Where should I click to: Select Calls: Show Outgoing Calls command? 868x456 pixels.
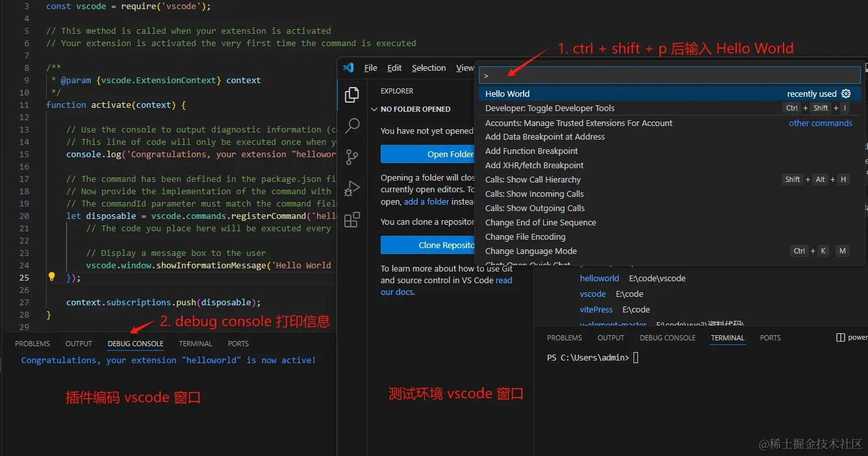coord(670,208)
